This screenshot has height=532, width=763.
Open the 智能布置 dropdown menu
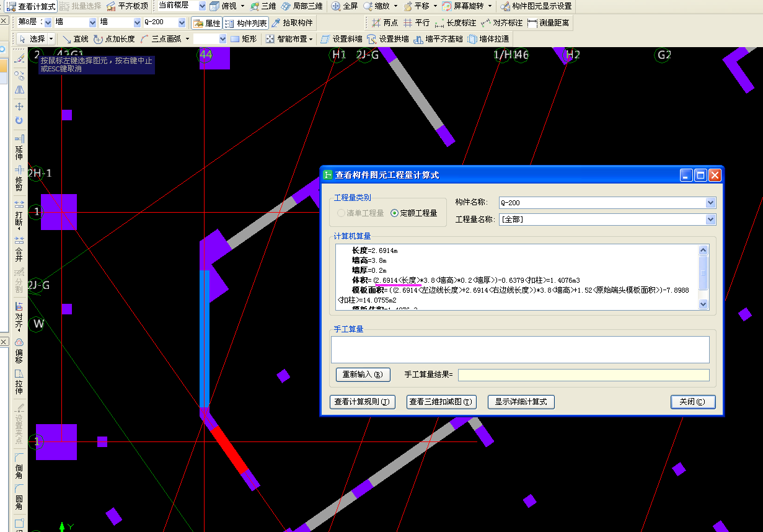(289, 39)
